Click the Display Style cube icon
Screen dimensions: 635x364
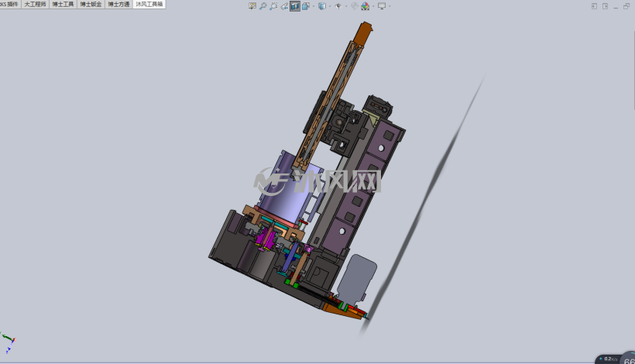322,6
